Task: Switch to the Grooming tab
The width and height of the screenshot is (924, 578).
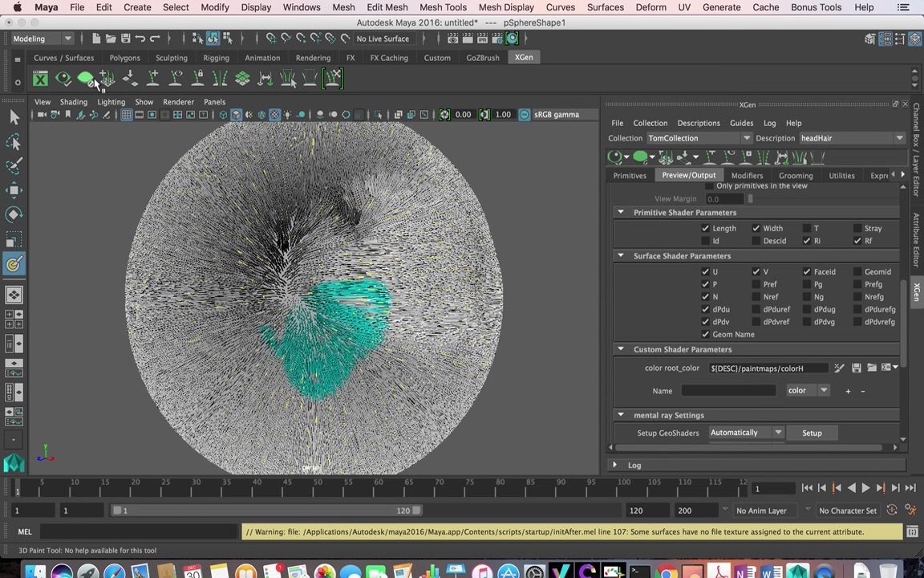Action: [795, 176]
